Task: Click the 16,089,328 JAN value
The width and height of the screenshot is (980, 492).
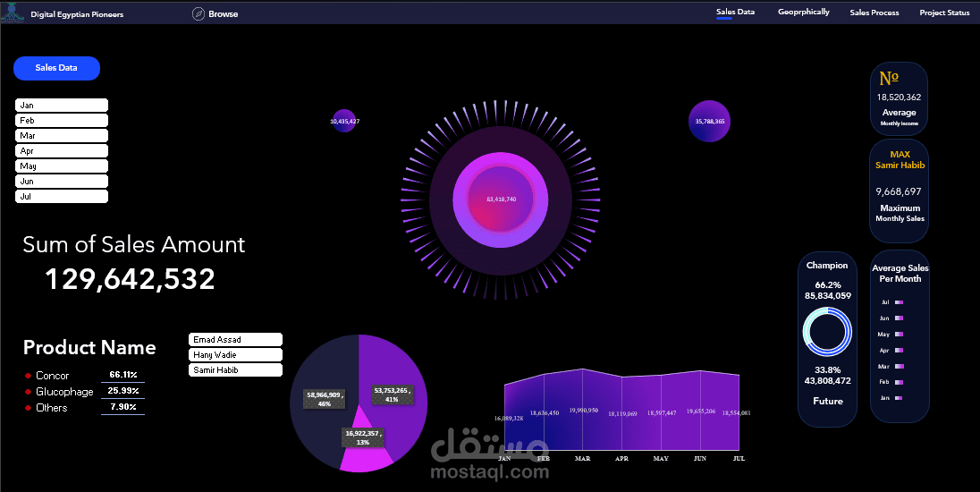Action: (509, 419)
